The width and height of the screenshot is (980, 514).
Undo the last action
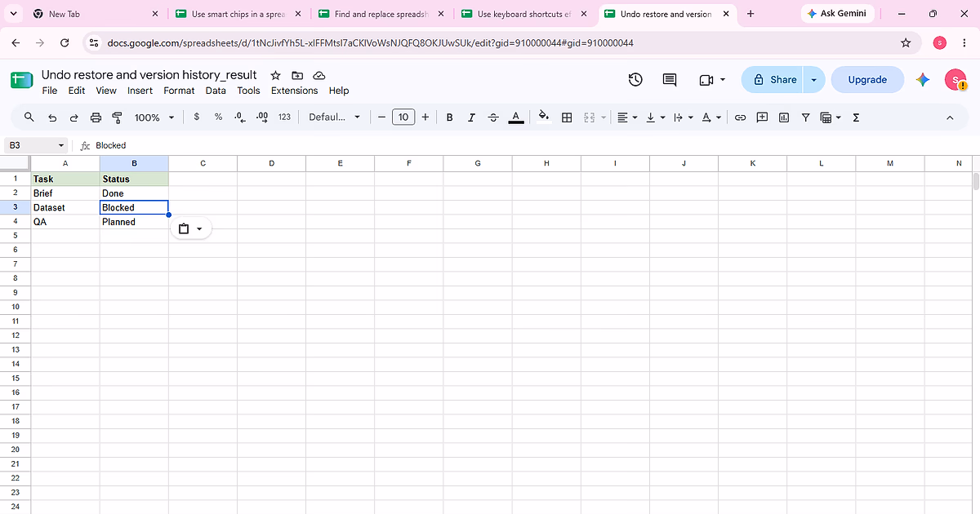(52, 117)
